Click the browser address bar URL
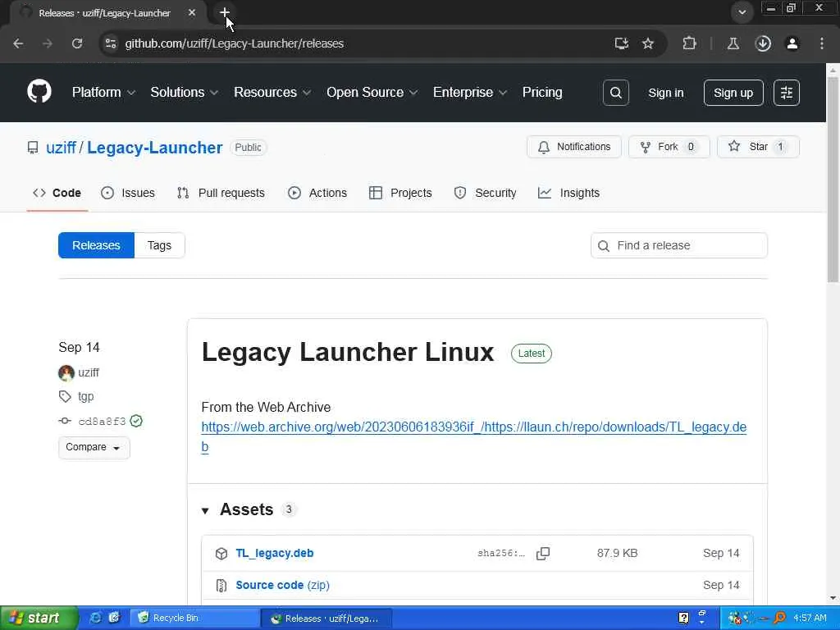The image size is (840, 630). click(x=235, y=43)
